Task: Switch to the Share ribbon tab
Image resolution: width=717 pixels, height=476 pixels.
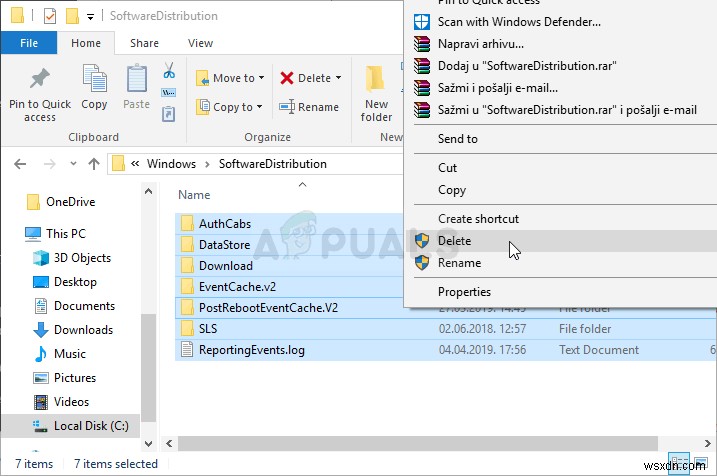Action: click(144, 43)
